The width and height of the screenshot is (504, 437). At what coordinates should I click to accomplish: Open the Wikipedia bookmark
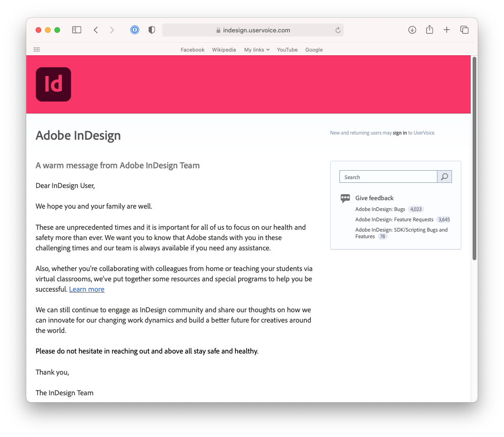224,50
